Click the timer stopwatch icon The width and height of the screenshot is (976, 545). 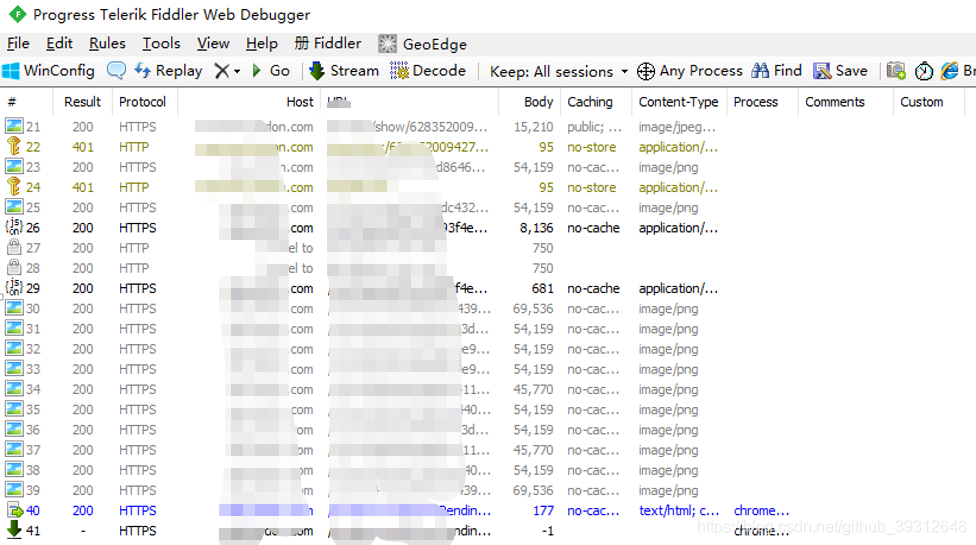tap(924, 71)
